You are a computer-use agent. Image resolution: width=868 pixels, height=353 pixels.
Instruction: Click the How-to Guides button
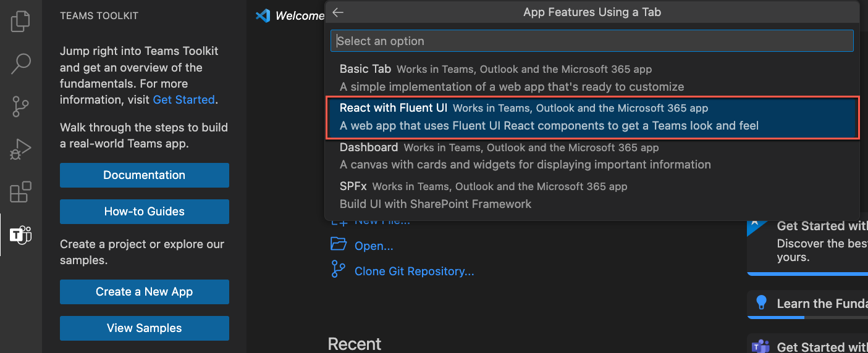145,212
